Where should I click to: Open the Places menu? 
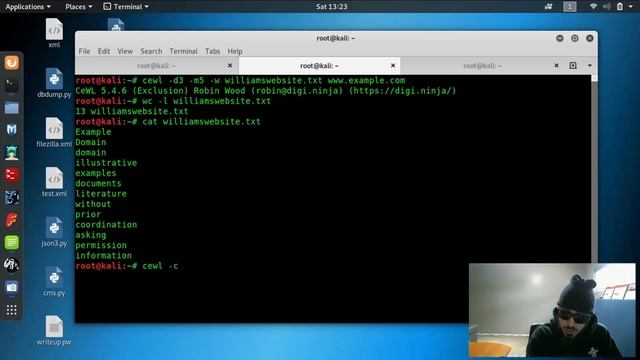click(79, 7)
